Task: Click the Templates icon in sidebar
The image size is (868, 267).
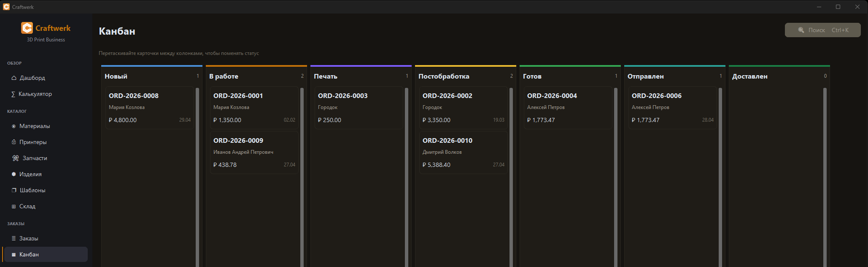Action: (14, 190)
